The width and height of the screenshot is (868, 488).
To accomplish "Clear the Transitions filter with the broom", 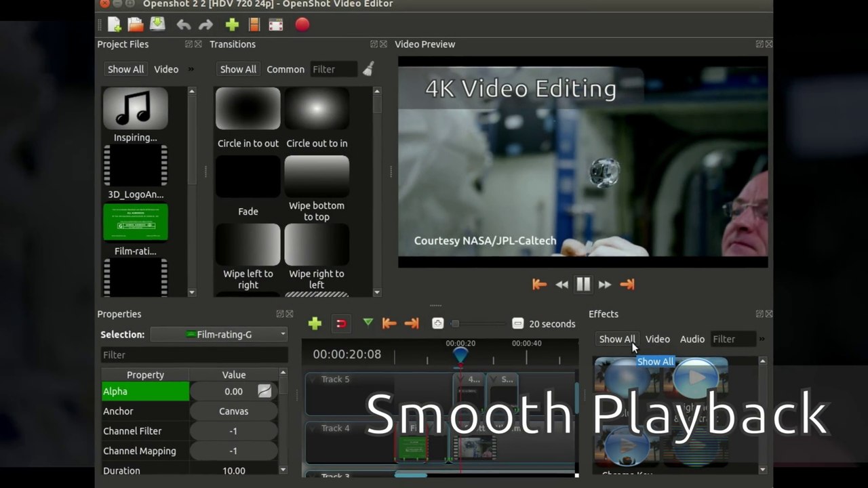I will click(368, 68).
